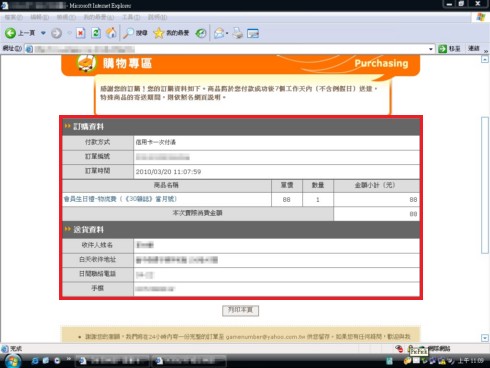Stop page loading with red X icon
This screenshot has width=490, height=368.
click(x=80, y=33)
